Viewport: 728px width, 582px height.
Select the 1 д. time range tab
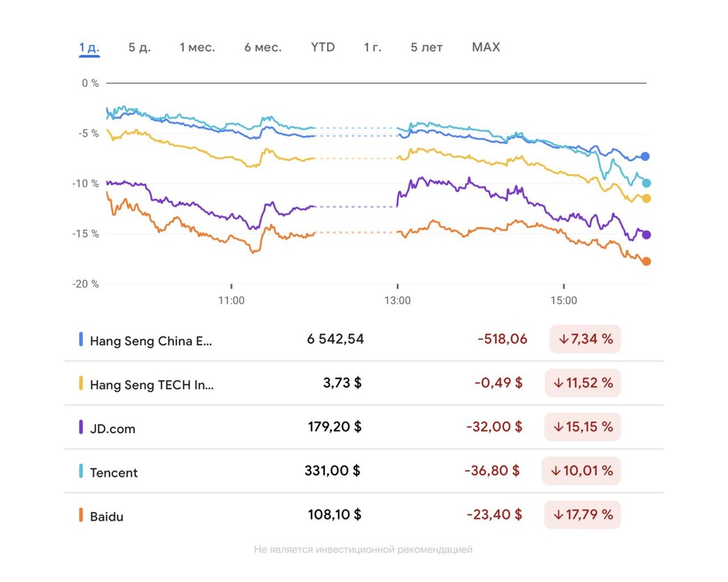(89, 47)
